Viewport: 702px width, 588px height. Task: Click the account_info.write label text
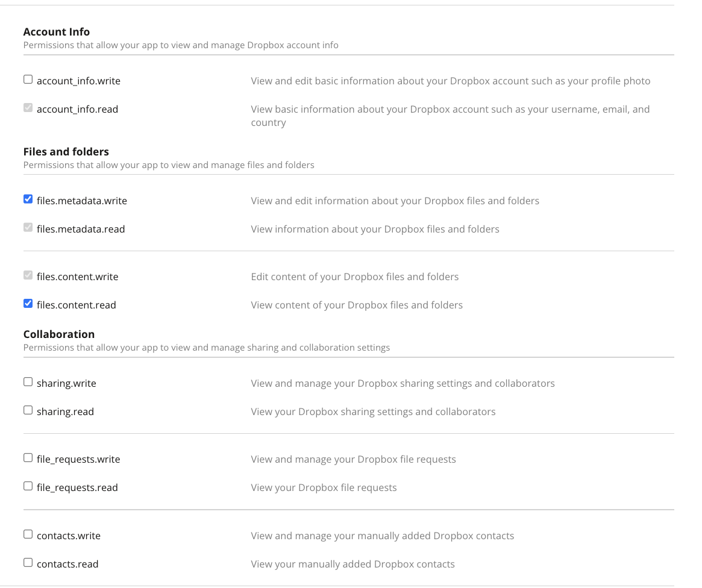pos(78,81)
